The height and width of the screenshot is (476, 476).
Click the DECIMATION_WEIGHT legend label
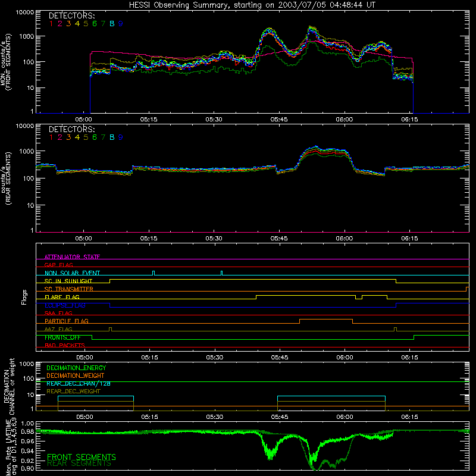click(x=76, y=375)
